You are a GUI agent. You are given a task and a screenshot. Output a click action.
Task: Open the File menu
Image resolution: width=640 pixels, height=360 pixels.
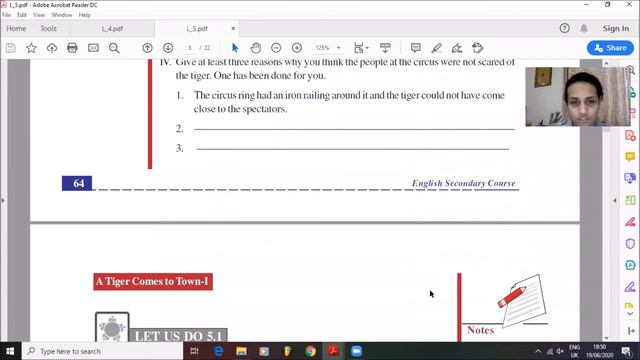click(7, 15)
